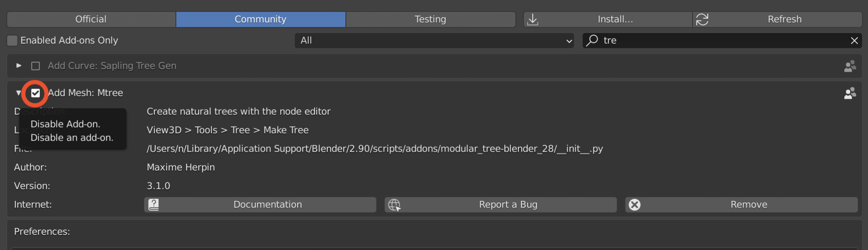Enable the Enabled Add-ons Only checkbox
The width and height of the screenshot is (868, 250).
tap(12, 40)
